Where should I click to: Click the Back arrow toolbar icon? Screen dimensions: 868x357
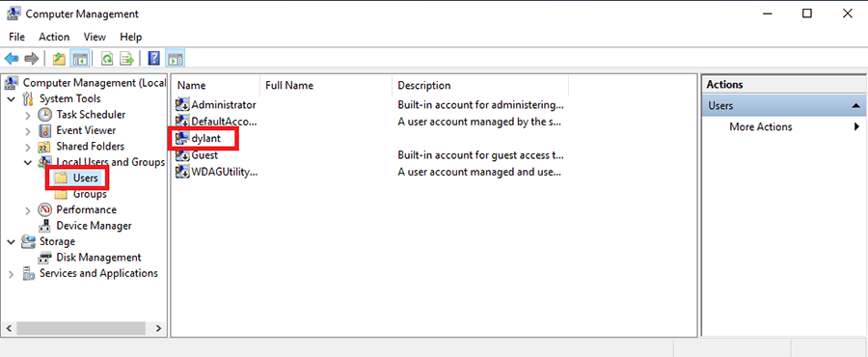coord(12,59)
